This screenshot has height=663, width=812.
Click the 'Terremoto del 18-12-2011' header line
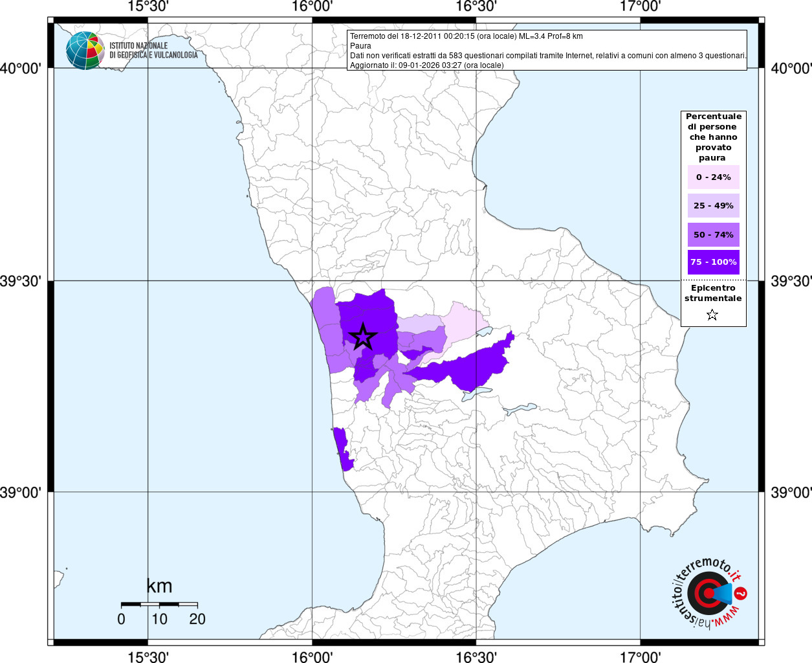point(466,36)
